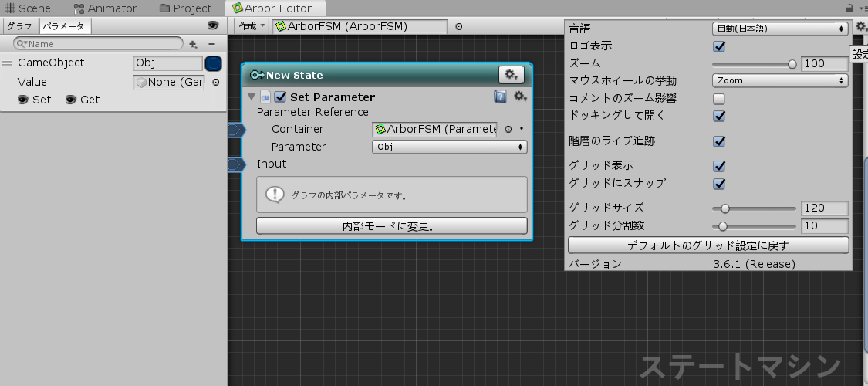Click the parameter Name search field
Screen dimensions: 868x386
point(100,44)
